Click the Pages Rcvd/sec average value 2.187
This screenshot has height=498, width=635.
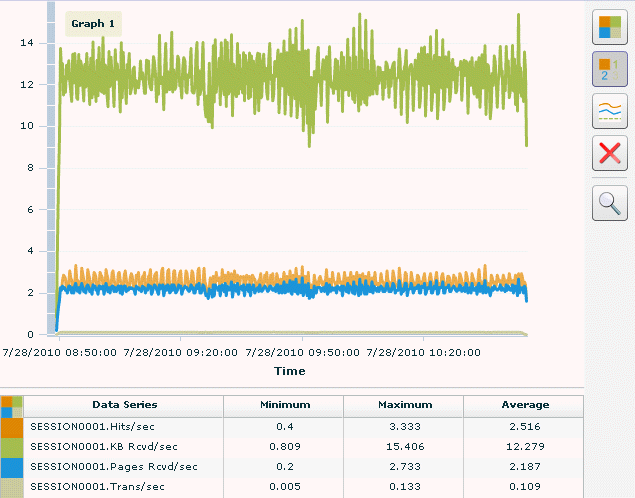(525, 467)
